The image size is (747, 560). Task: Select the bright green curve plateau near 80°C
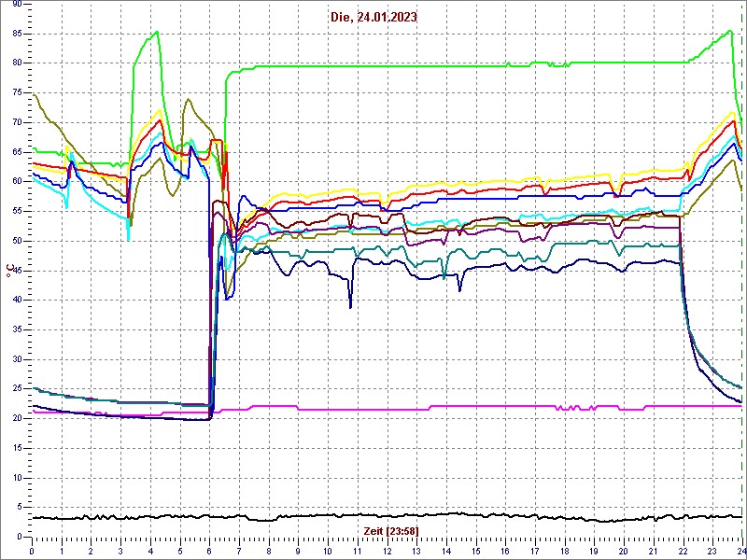click(420, 66)
